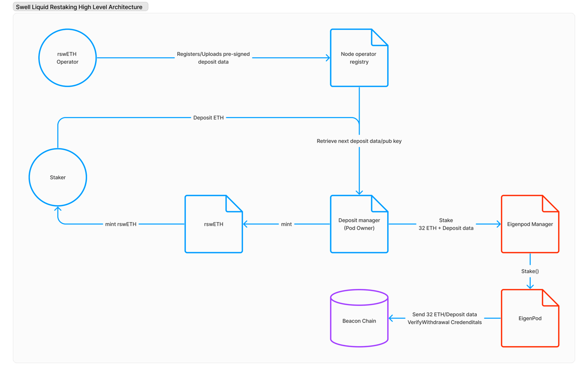Select the rswETH document shape
Image resolution: width=588 pixels, height=376 pixels.
pyautogui.click(x=214, y=224)
